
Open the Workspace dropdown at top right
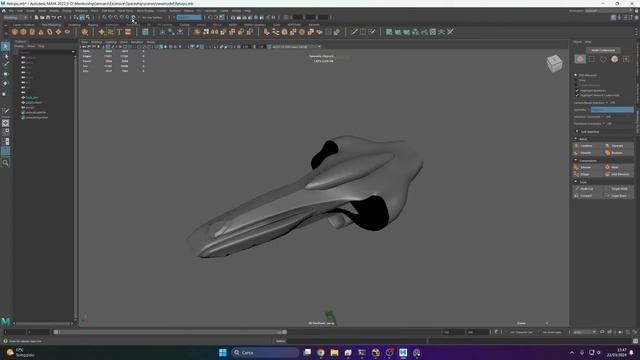point(610,11)
